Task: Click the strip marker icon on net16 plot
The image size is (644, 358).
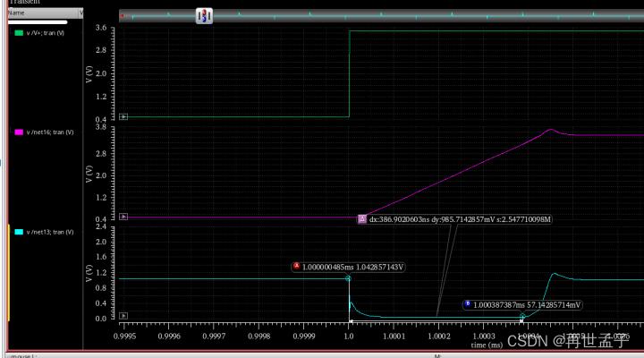Action: [x=123, y=217]
